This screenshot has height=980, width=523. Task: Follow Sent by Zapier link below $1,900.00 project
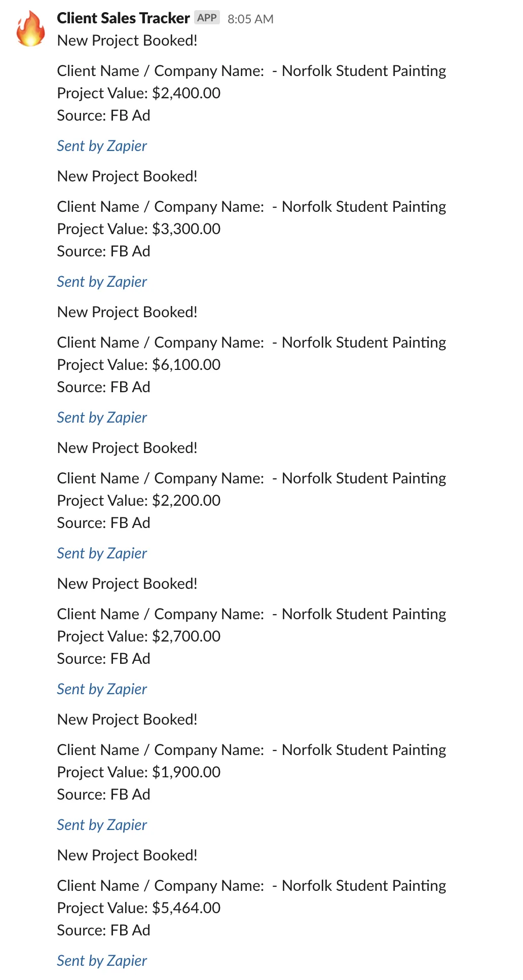(102, 825)
